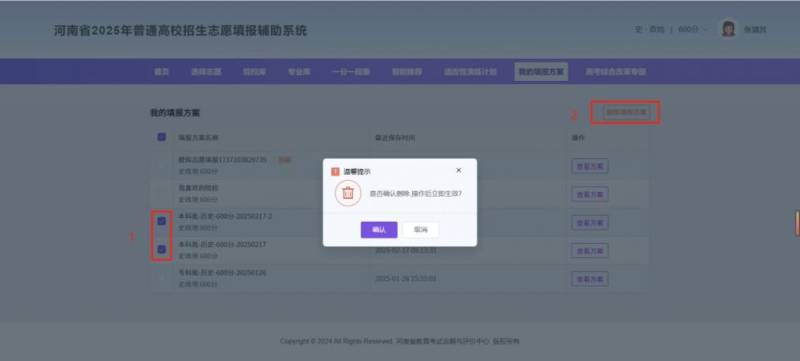Click the 填报方案名称 column header

(x=198, y=138)
